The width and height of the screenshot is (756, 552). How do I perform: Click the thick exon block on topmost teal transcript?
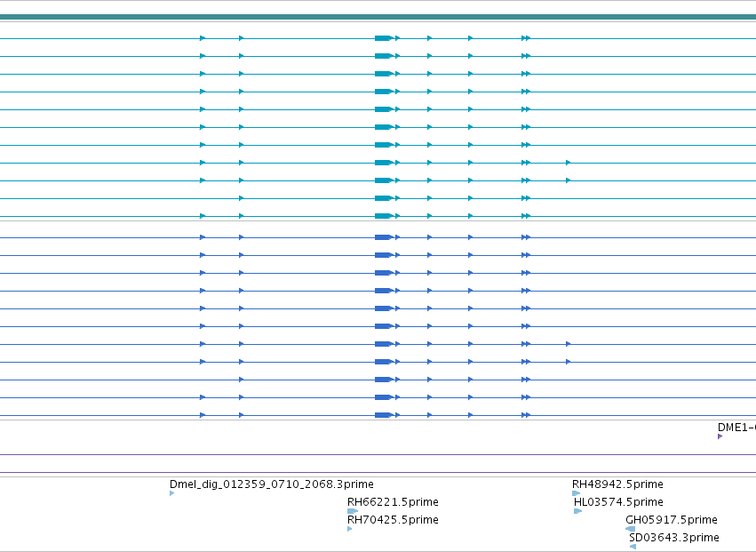pyautogui.click(x=383, y=38)
